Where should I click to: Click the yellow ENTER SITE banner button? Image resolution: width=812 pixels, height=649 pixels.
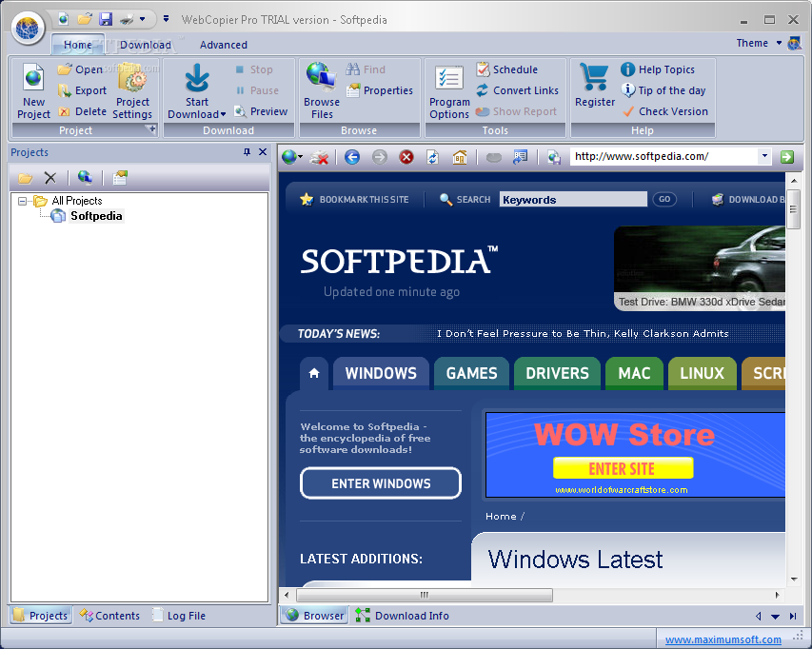[623, 469]
